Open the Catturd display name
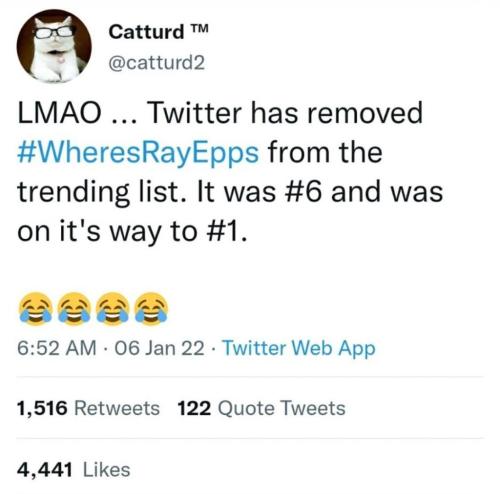 pyautogui.click(x=146, y=32)
